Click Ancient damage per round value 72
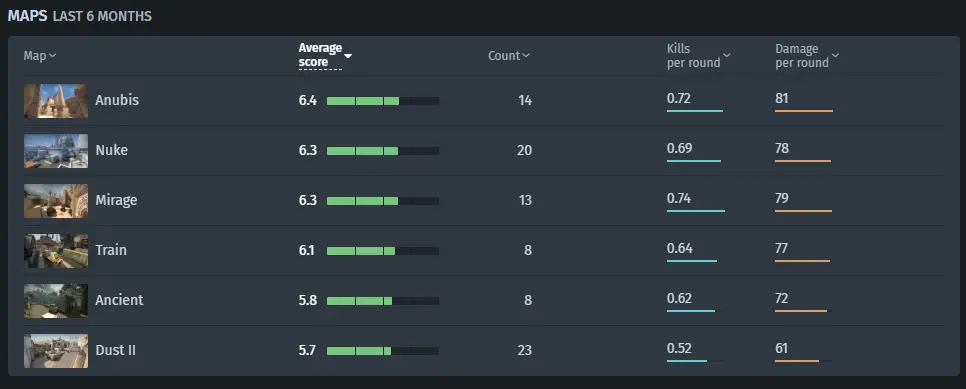The height and width of the screenshot is (389, 966). 782,298
